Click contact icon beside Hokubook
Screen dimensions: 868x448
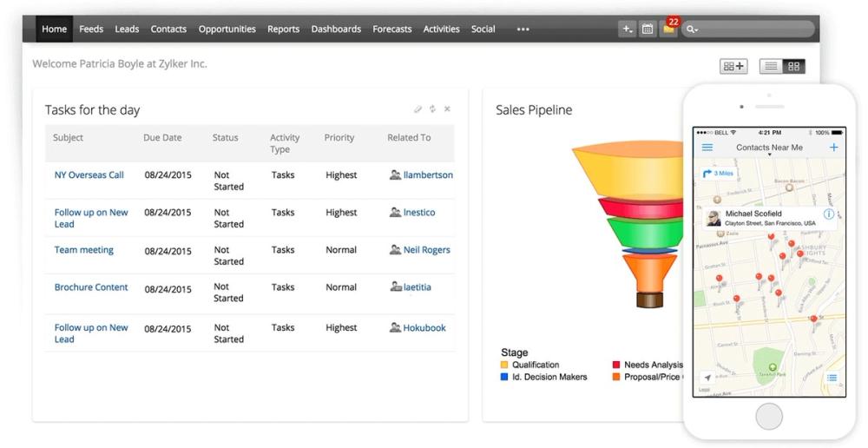pyautogui.click(x=395, y=328)
